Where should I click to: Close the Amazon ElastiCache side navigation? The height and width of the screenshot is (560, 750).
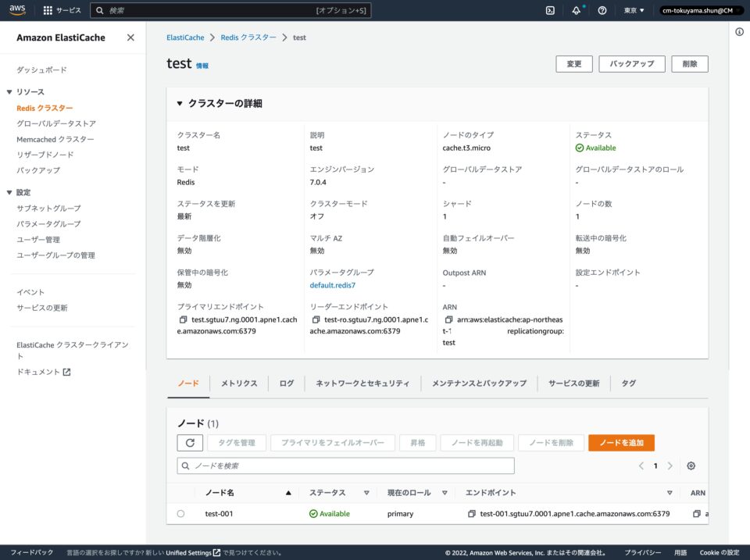pos(130,37)
